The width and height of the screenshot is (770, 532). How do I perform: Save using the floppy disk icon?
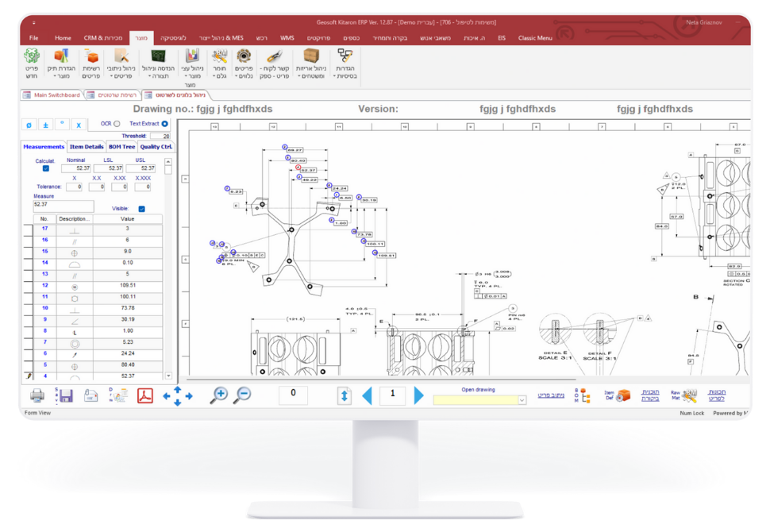(64, 395)
